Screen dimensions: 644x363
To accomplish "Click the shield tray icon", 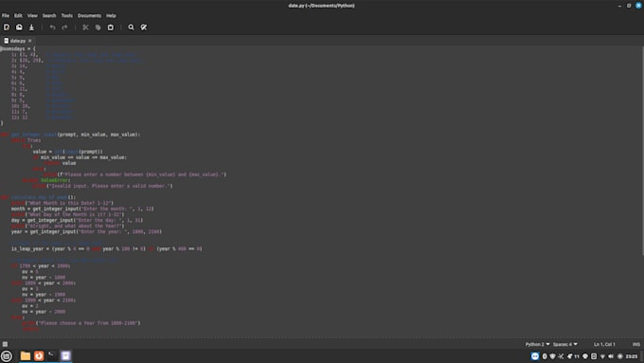I will (x=552, y=356).
